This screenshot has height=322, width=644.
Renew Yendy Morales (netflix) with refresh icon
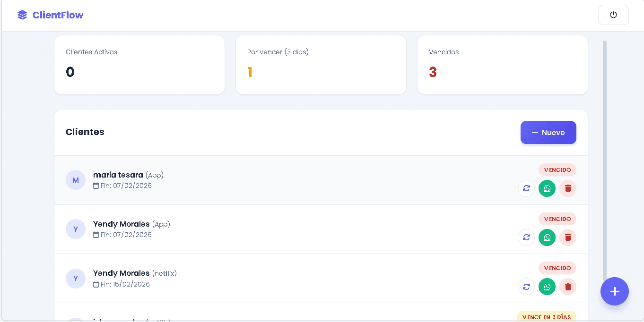tap(526, 286)
